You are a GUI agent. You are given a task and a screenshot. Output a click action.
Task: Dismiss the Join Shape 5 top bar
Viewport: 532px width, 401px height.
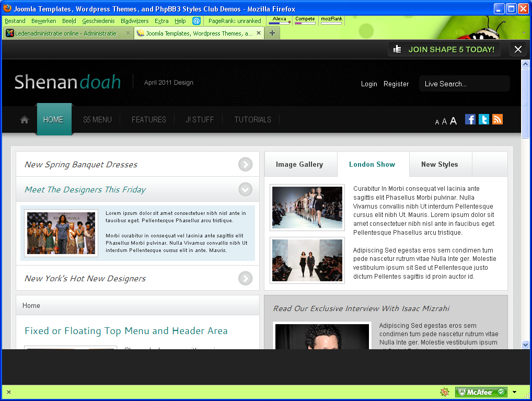pos(518,50)
